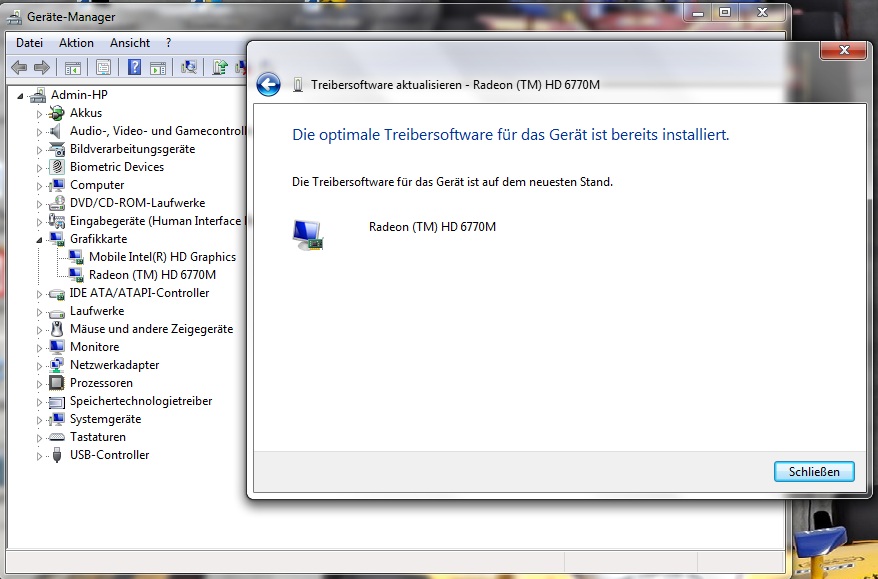Click the update driver software toolbar icon
This screenshot has width=878, height=579.
click(x=220, y=67)
